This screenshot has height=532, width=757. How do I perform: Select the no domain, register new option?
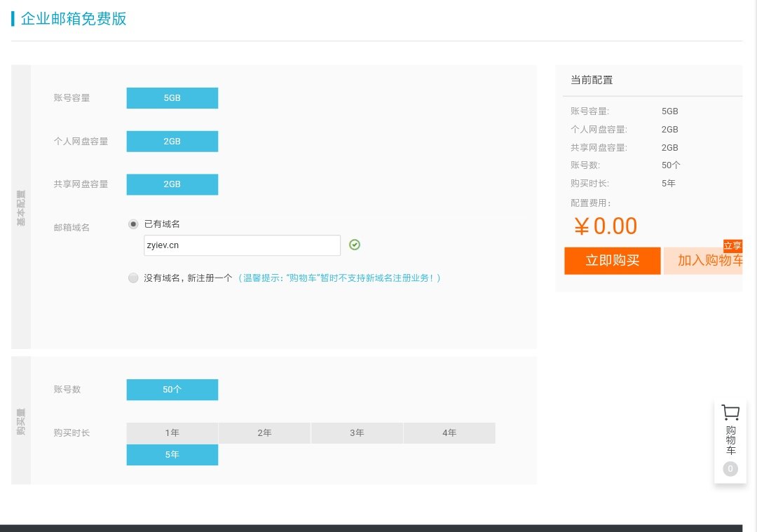[133, 278]
